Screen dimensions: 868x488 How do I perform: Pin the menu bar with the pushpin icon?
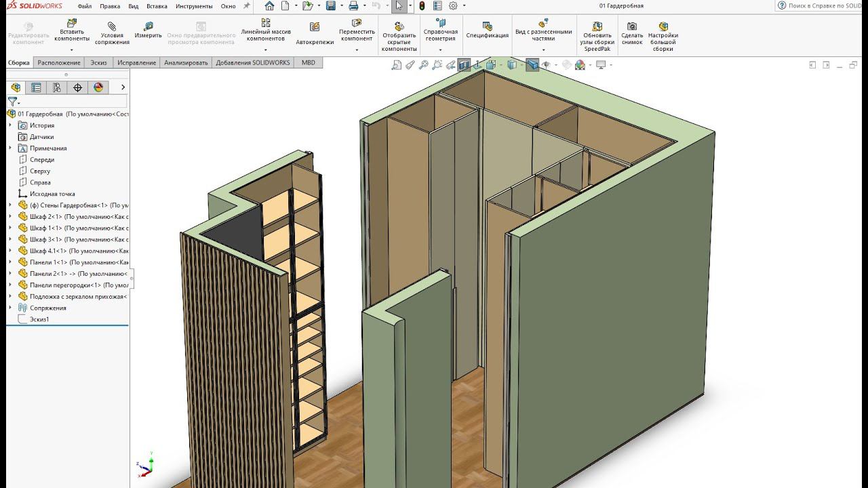(246, 6)
